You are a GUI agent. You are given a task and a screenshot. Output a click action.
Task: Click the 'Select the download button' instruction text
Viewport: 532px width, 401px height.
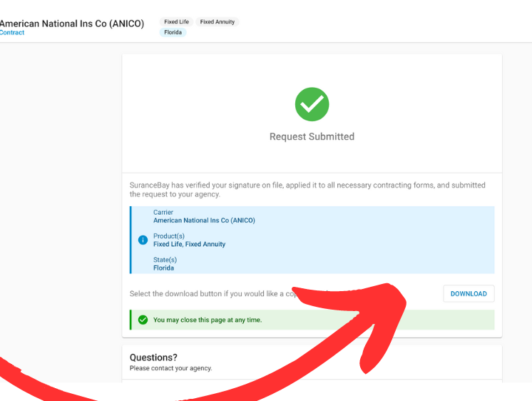[x=214, y=294]
